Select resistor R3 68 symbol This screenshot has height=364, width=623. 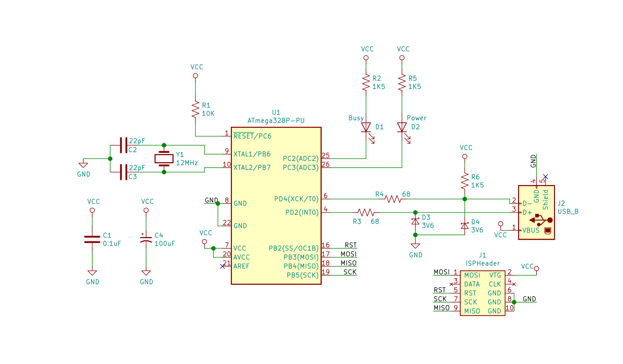(x=366, y=212)
